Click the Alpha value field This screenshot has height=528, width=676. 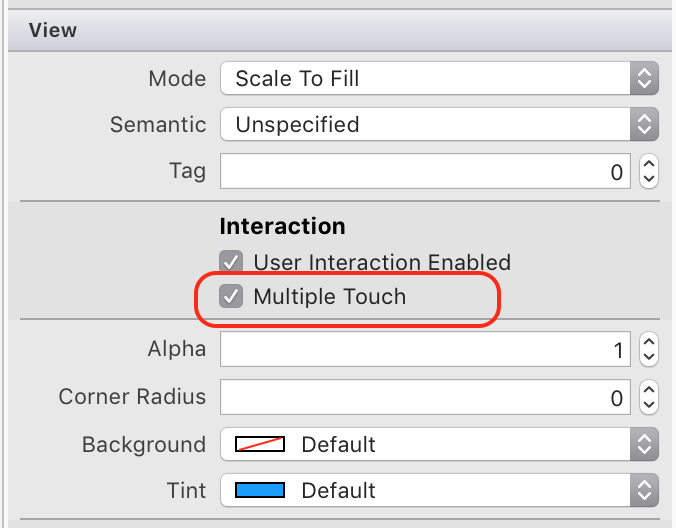[x=425, y=350]
